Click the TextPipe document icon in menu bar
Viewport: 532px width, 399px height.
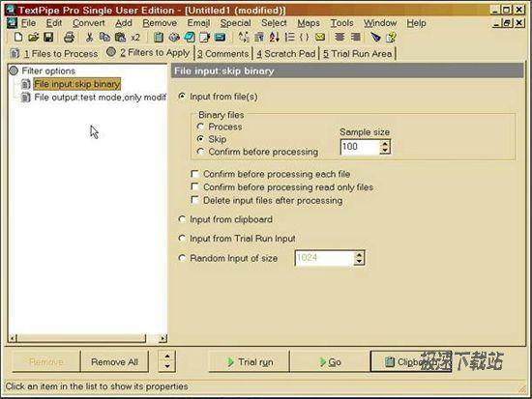click(x=13, y=23)
